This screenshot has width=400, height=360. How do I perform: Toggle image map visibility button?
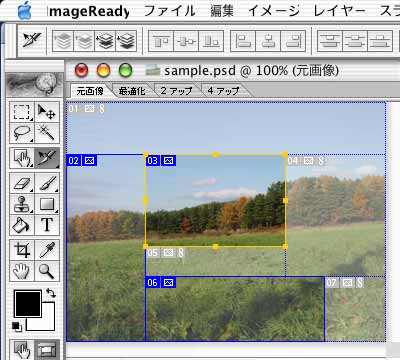(x=22, y=349)
